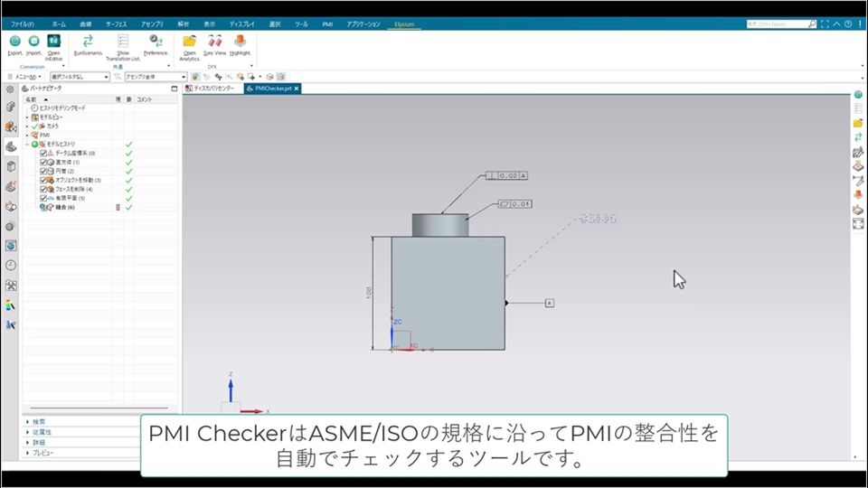Uncheck the delete face (4) checkbox

pos(43,189)
